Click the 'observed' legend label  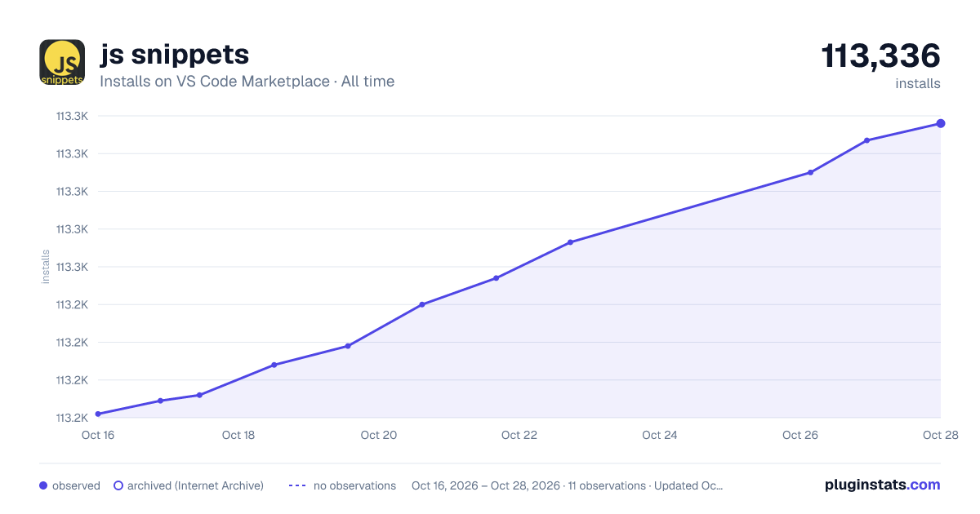coord(76,485)
